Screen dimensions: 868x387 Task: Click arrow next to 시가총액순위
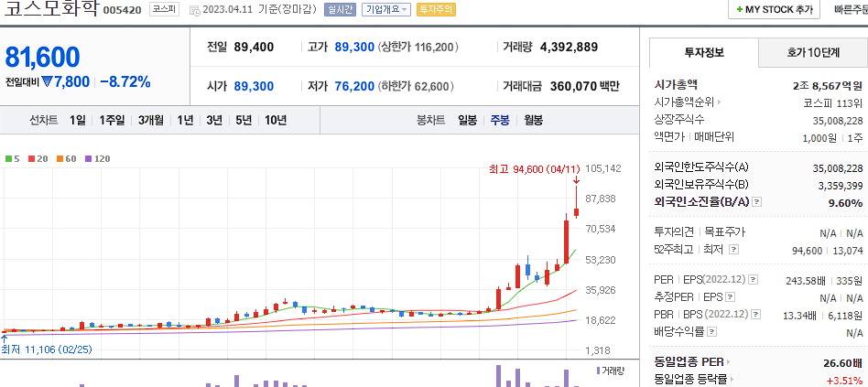pyautogui.click(x=720, y=102)
